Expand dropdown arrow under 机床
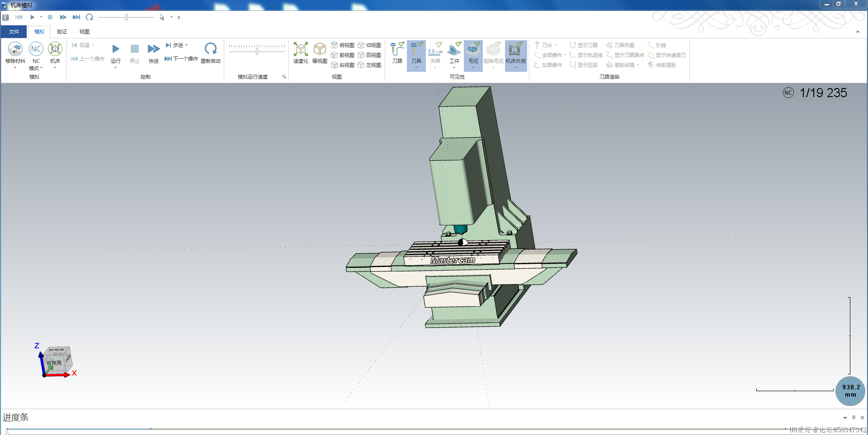The image size is (868, 435). [x=55, y=68]
